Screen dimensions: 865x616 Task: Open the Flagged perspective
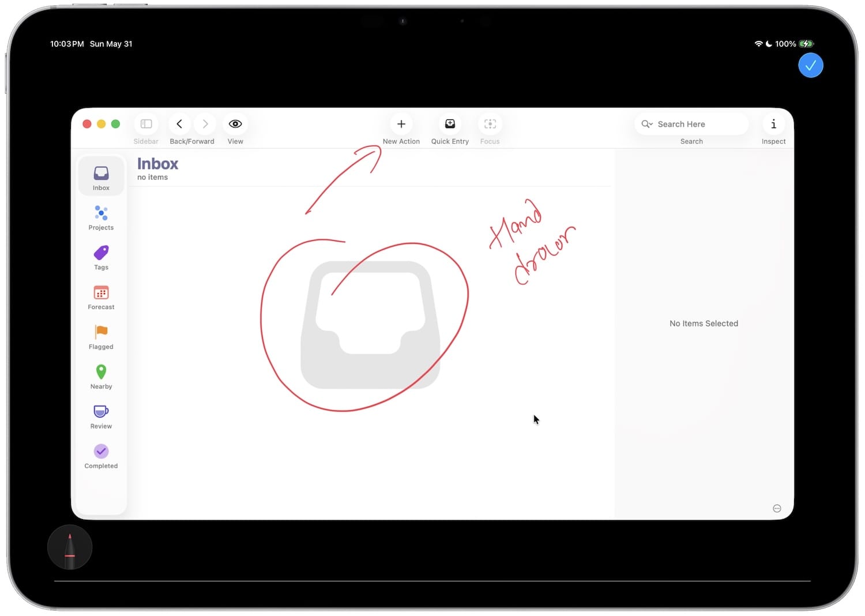(101, 337)
